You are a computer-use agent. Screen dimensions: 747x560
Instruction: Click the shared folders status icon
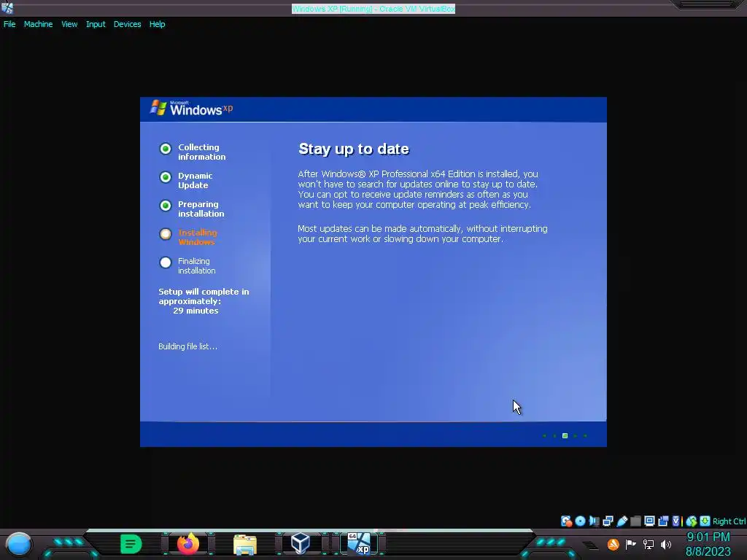tap(635, 521)
